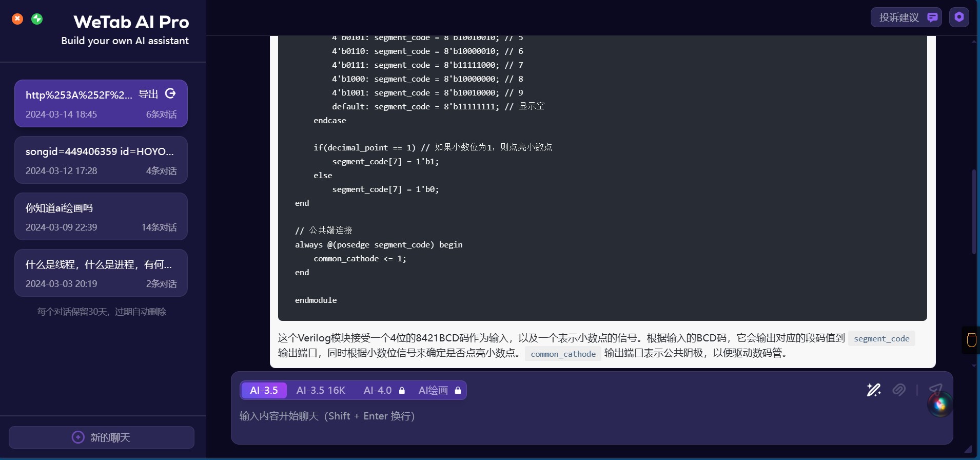Viewport: 980px width, 460px height.
Task: Click the chat vertical scrollbar thumb
Action: [973, 212]
